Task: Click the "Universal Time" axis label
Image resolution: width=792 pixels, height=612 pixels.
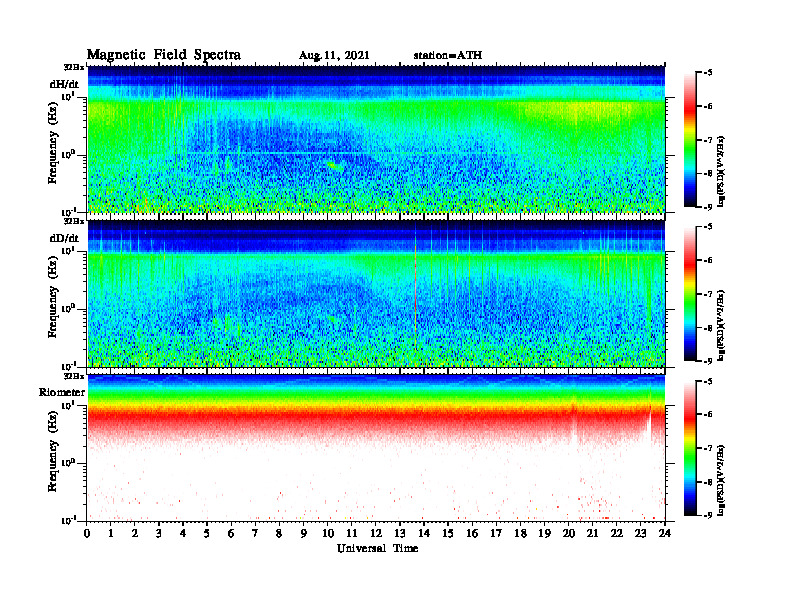Action: [x=377, y=548]
